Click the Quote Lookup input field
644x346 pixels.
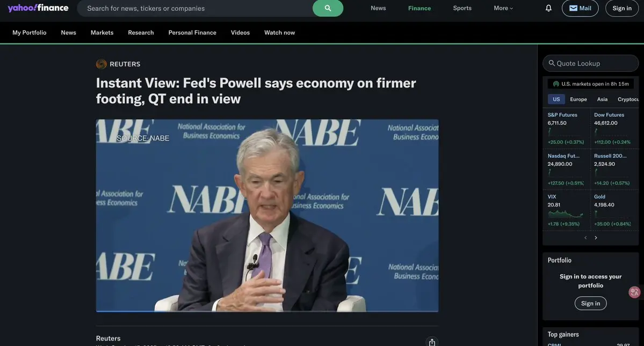click(x=591, y=63)
